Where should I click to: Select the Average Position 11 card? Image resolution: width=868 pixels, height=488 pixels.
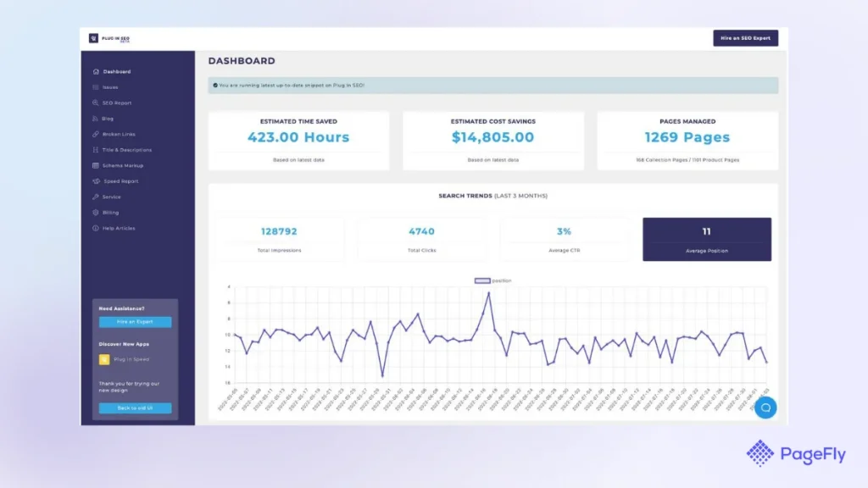click(x=707, y=239)
